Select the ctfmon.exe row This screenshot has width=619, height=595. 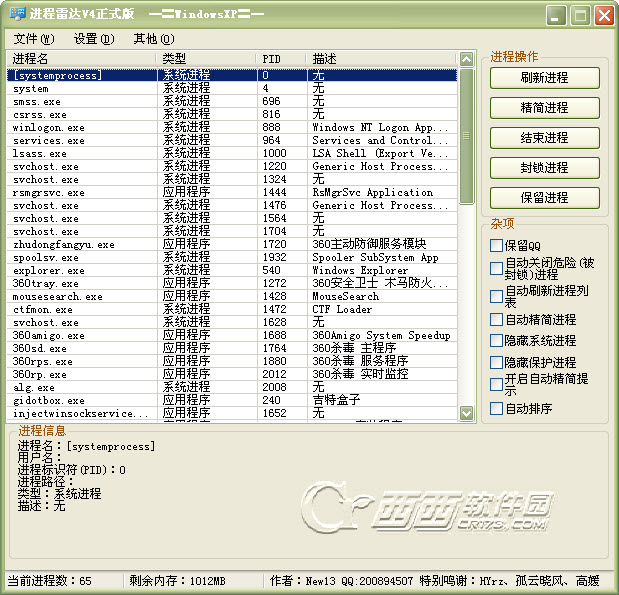pyautogui.click(x=232, y=309)
